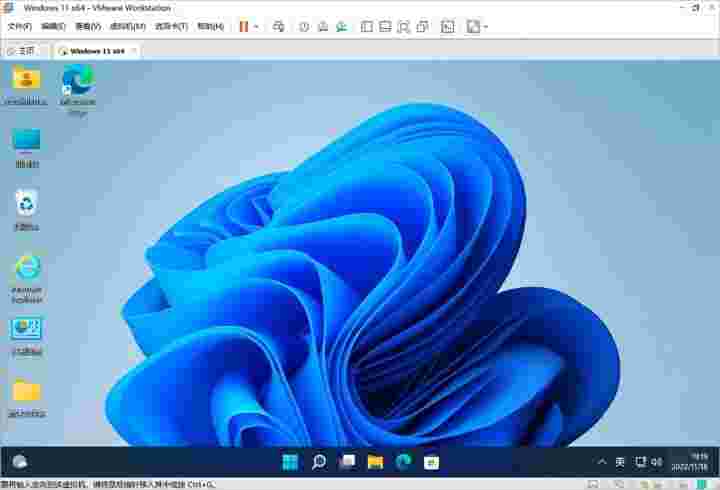Open the dropdown arrow next to pause button
Viewport: 720px width, 490px height.
click(256, 26)
